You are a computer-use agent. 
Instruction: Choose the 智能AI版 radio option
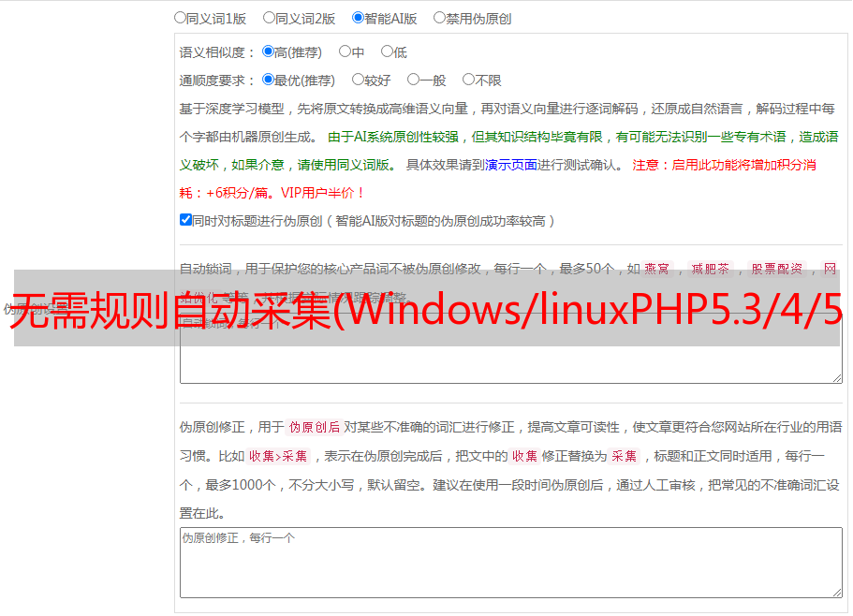[x=358, y=18]
